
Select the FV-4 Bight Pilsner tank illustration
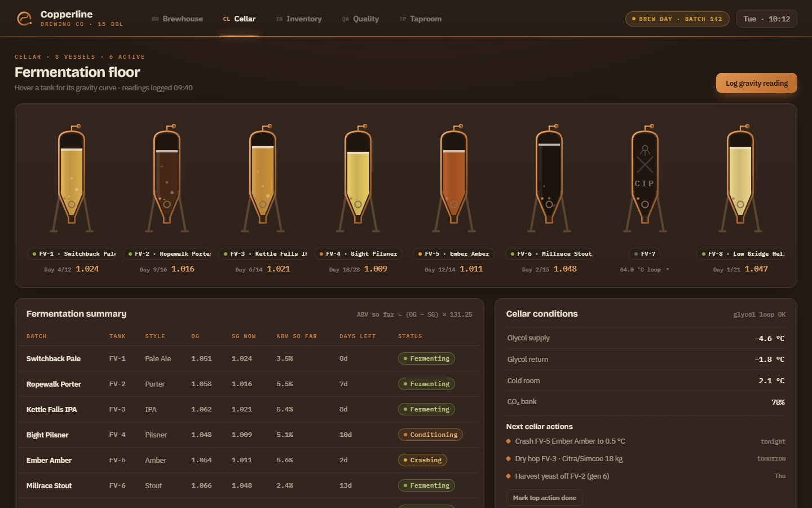coord(358,178)
